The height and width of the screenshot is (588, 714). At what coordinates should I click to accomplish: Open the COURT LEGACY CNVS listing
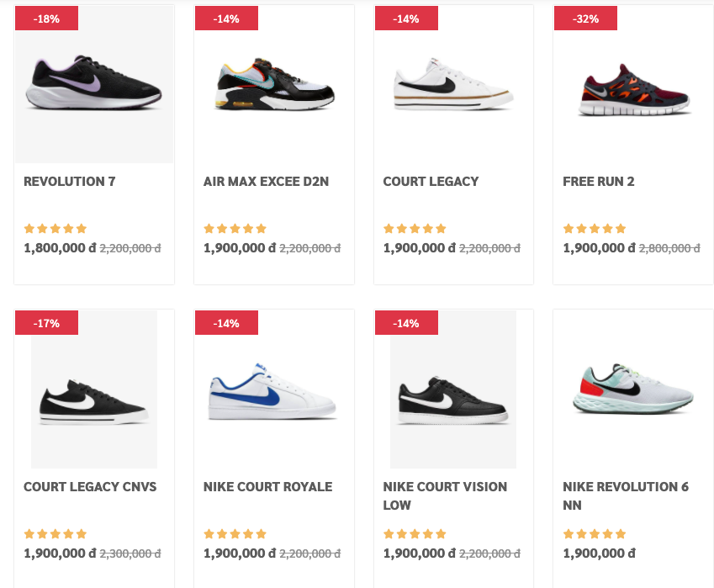90,486
